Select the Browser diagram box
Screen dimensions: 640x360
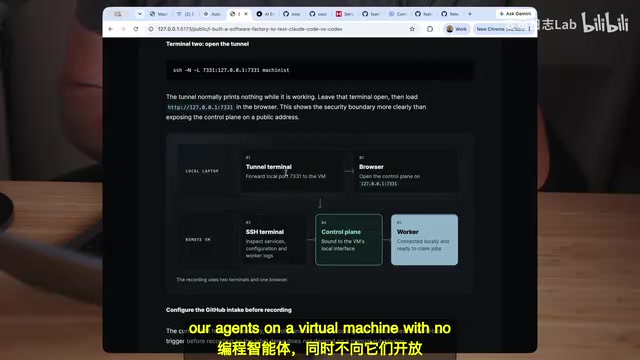coord(406,171)
